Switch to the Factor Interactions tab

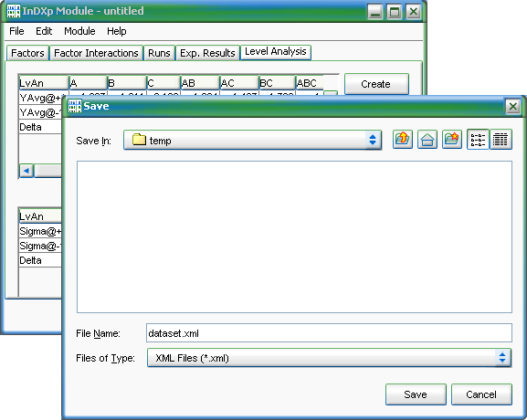pos(96,53)
